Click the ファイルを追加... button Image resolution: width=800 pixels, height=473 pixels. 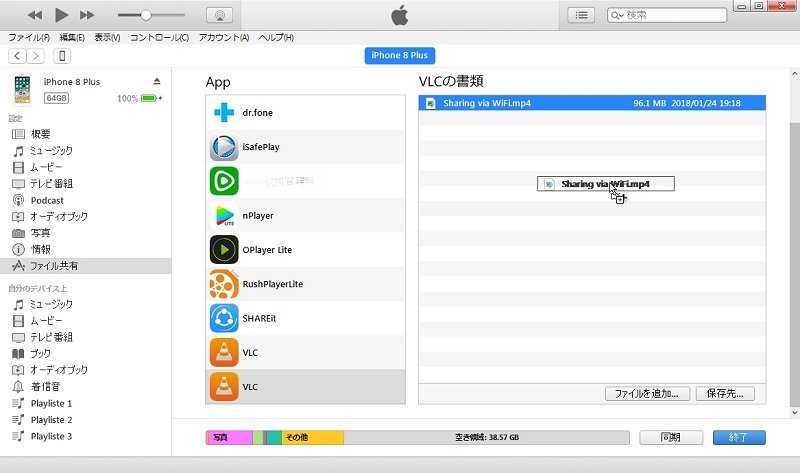pyautogui.click(x=647, y=393)
